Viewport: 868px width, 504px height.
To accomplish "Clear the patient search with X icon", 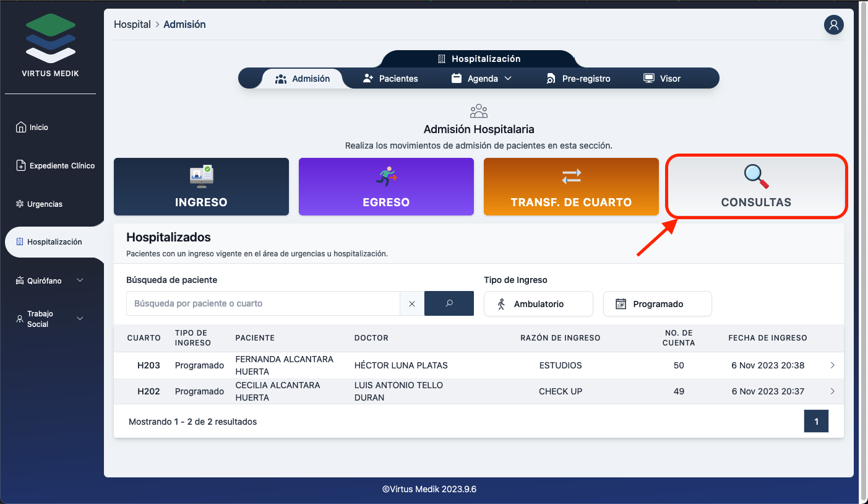I will 412,303.
